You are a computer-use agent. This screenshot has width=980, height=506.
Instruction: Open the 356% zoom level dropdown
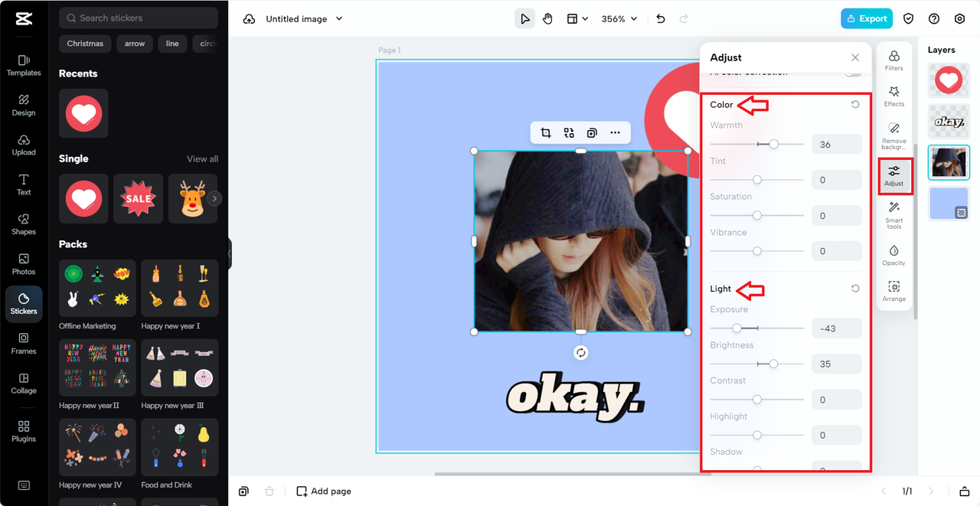coord(619,18)
